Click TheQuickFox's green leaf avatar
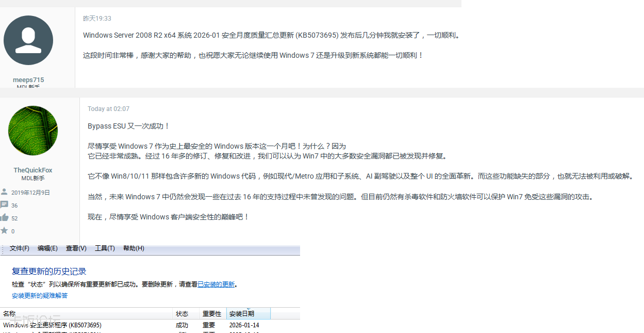 (x=33, y=131)
